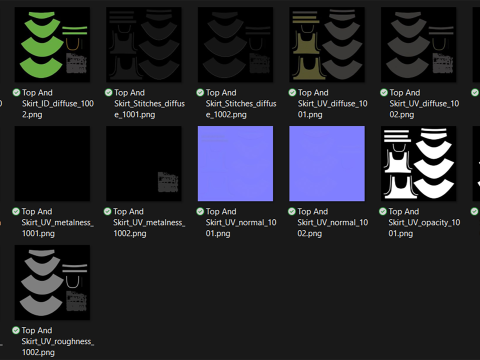Click sync check icon of Skirt_UV_opacity_1001.png
The width and height of the screenshot is (480, 360).
pyautogui.click(x=383, y=211)
